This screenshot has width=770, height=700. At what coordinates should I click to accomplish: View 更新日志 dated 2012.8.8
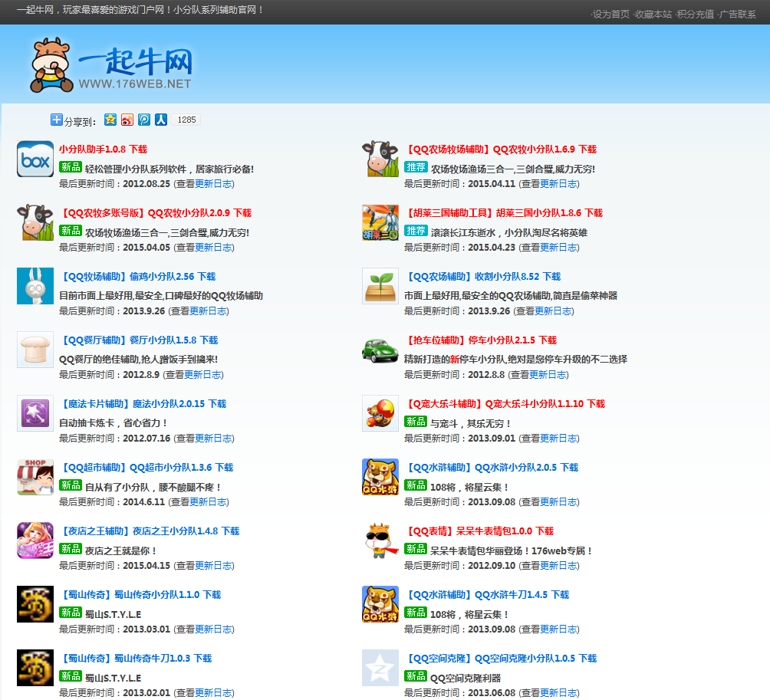point(548,375)
